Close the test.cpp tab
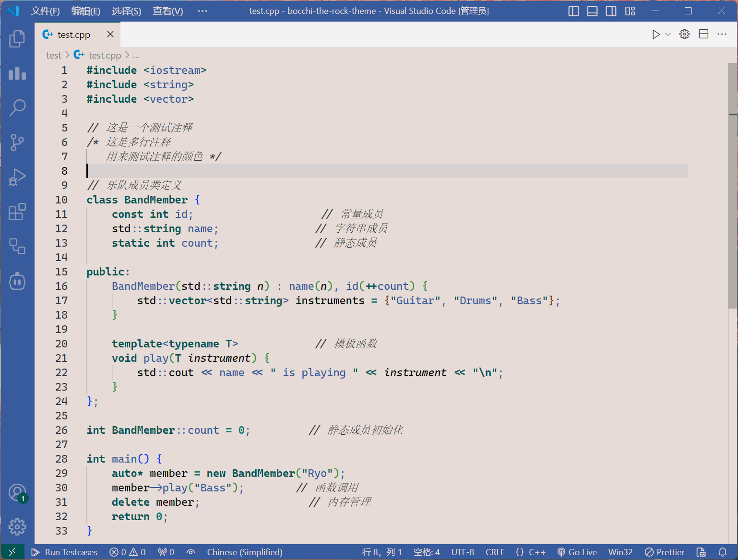This screenshot has height=560, width=738. point(110,34)
